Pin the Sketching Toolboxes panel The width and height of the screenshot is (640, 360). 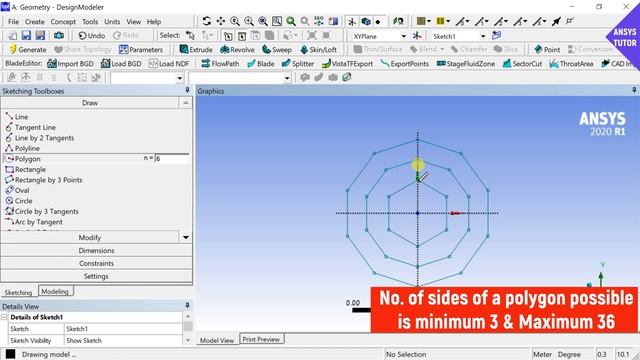tap(187, 90)
